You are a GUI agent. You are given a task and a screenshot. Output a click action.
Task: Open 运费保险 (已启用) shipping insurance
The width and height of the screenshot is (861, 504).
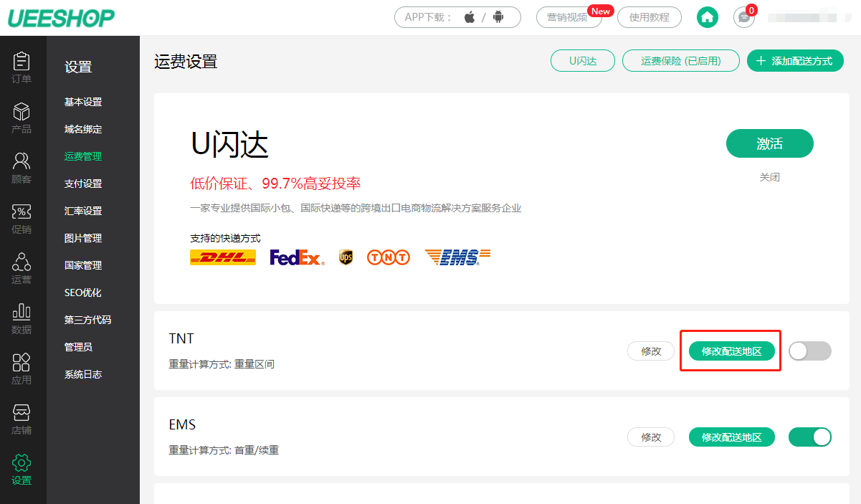pyautogui.click(x=681, y=61)
